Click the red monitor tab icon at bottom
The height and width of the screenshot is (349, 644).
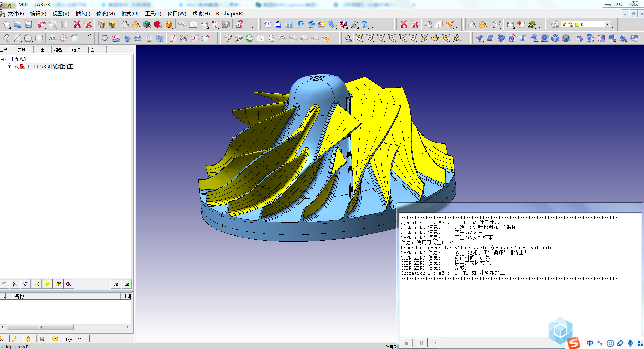[x=42, y=339]
